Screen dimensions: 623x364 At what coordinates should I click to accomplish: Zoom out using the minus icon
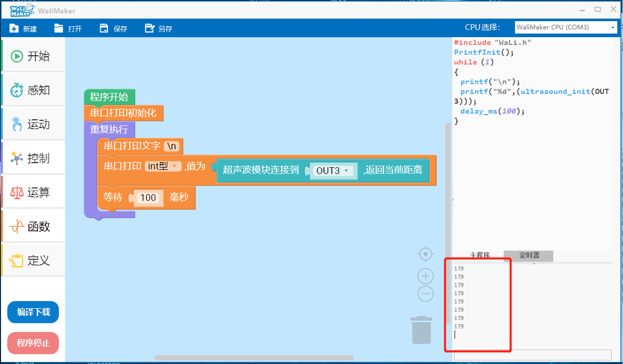[x=425, y=294]
